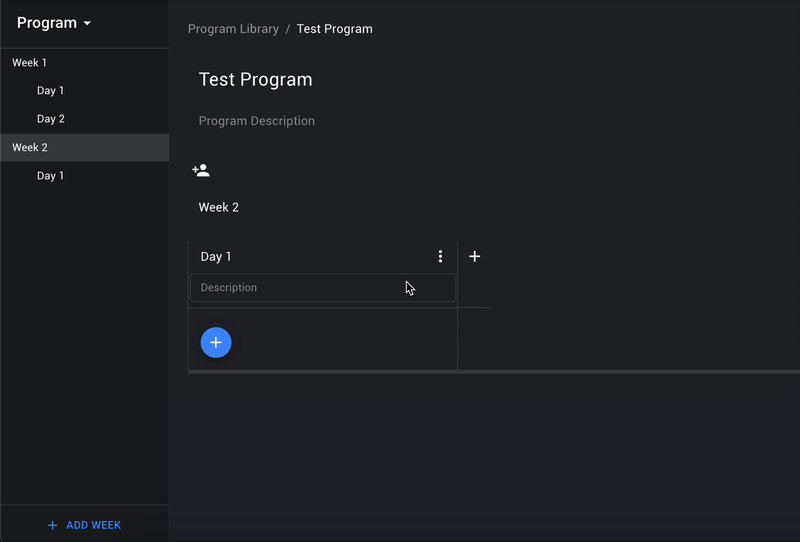Screen dimensions: 800x542
Task: Go to Program Library breadcrumb
Action: [x=233, y=29]
